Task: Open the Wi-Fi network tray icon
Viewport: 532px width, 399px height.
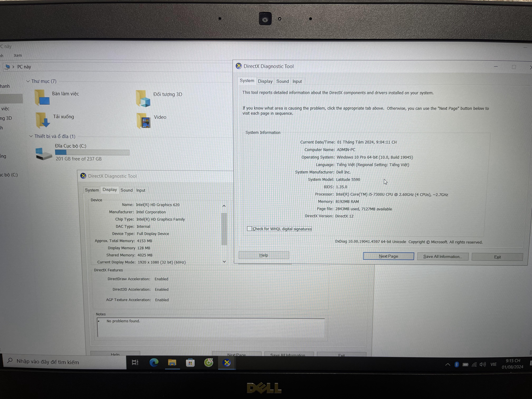Action: 474,365
